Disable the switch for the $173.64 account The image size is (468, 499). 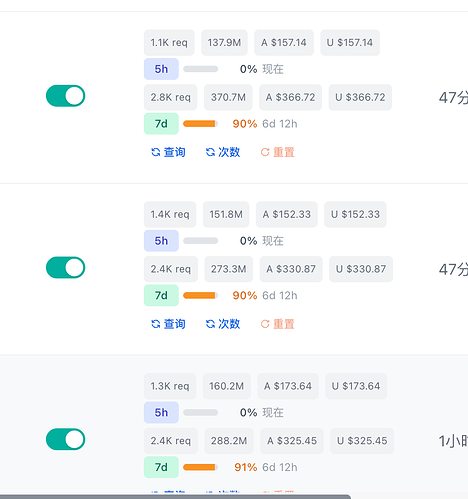coord(65,439)
